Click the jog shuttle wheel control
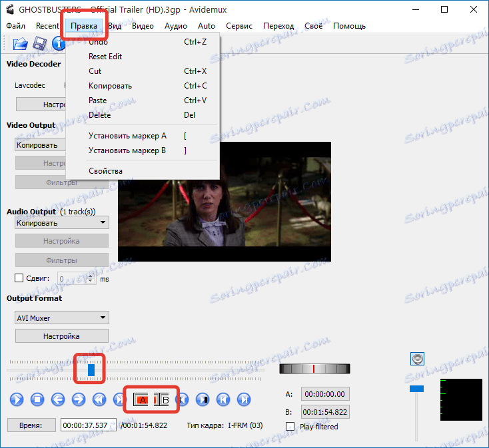The height and width of the screenshot is (448, 489). pyautogui.click(x=314, y=369)
